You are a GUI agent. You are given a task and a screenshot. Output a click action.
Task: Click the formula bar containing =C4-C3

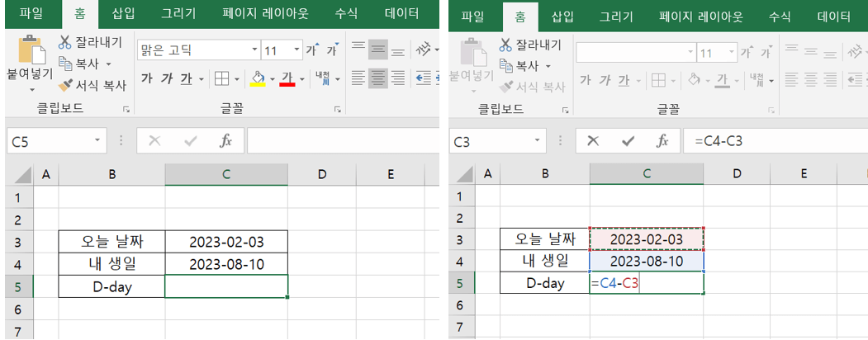776,141
